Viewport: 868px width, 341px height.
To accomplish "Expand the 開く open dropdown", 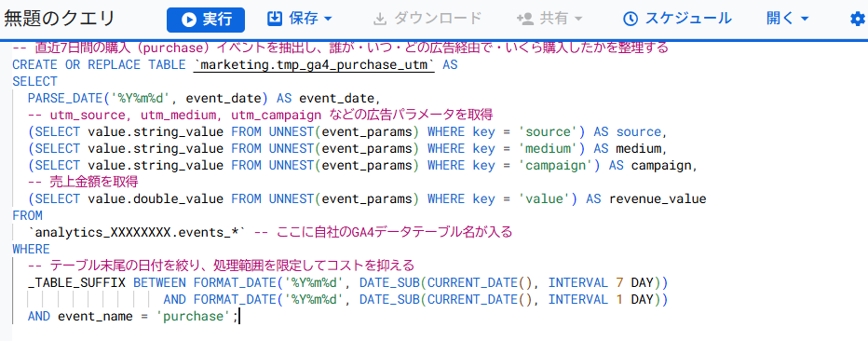I will 788,19.
